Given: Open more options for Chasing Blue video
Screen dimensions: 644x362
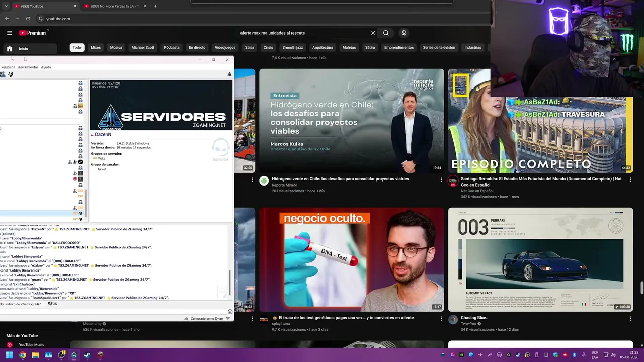Looking at the screenshot, I should pos(630,318).
